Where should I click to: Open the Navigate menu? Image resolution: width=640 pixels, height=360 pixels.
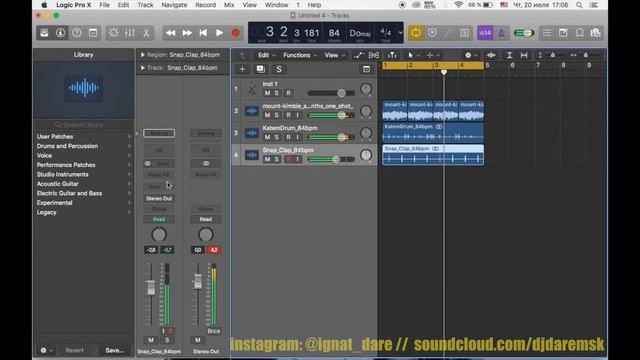coord(174,5)
